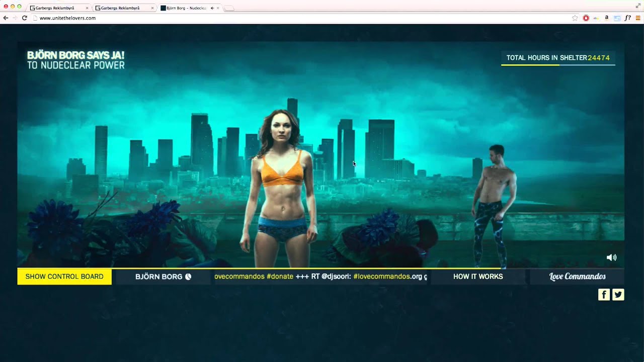This screenshot has height=362, width=644.
Task: Enter fullscreen with the arrows icon
Action: click(x=638, y=6)
